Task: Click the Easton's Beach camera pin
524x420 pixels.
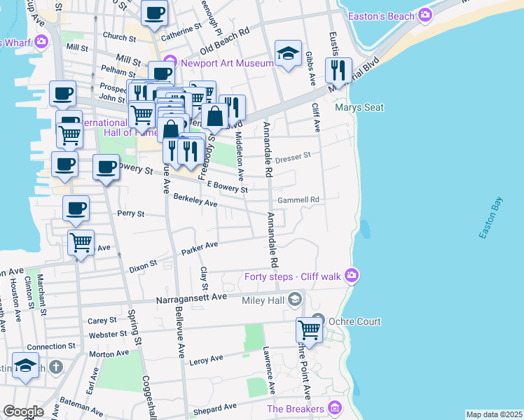Action: (425, 15)
